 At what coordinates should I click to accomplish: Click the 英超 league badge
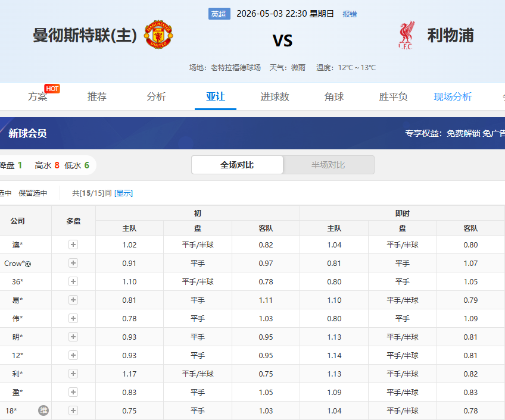click(219, 14)
